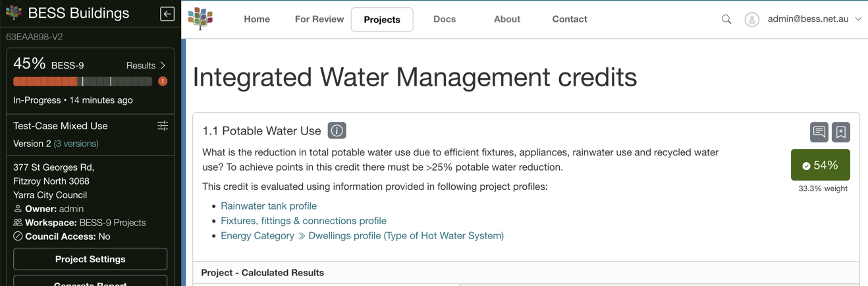
Task: Go to the Home menu item
Action: 257,19
